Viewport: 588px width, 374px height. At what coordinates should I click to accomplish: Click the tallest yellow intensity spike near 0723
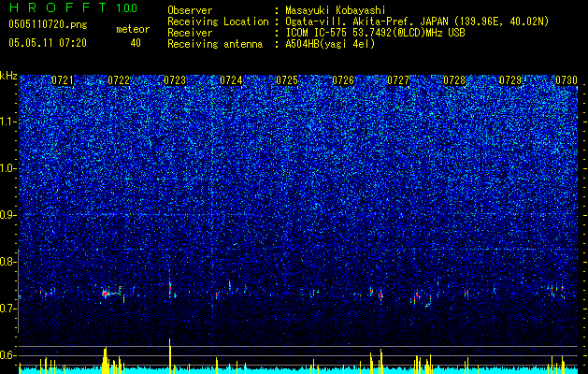[x=169, y=355]
